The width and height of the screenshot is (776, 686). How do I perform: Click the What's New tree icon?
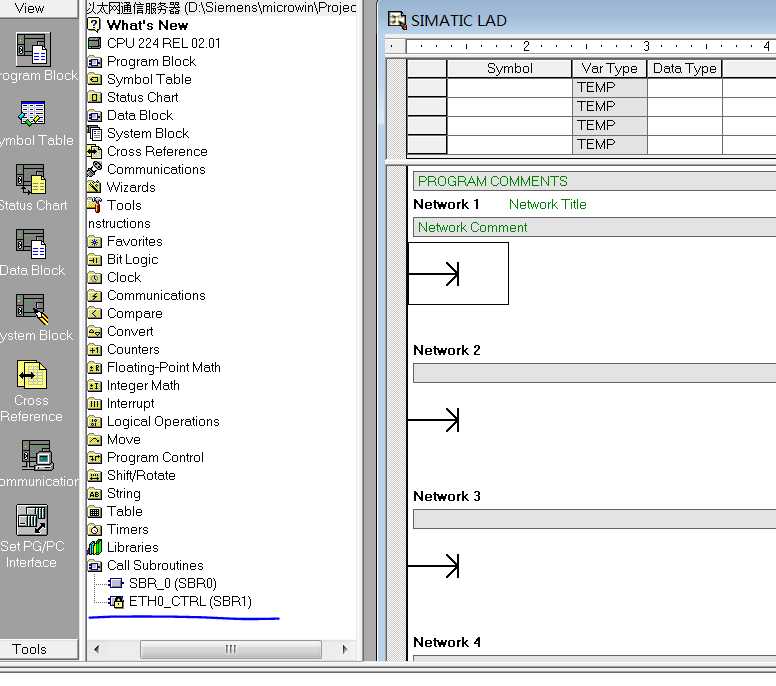[x=94, y=25]
